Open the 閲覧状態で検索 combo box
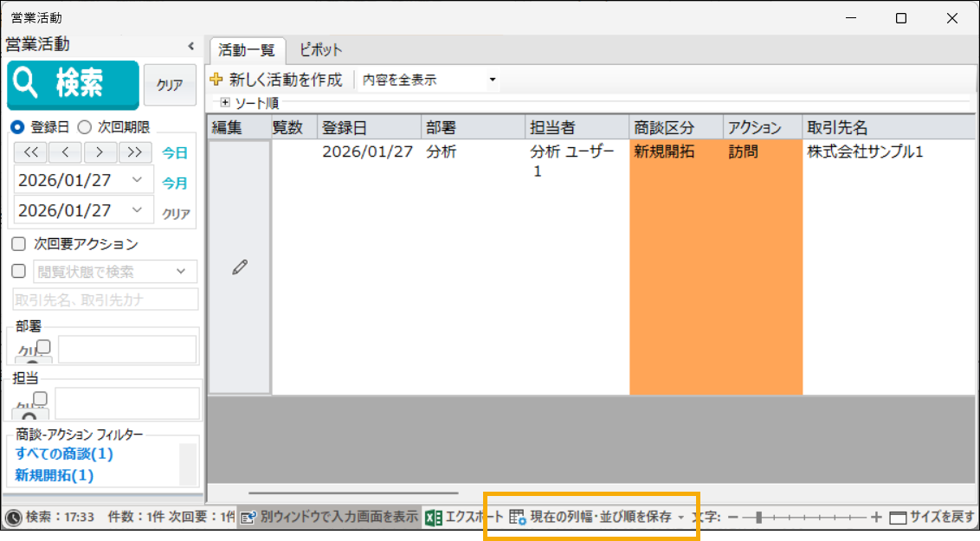 pyautogui.click(x=115, y=272)
